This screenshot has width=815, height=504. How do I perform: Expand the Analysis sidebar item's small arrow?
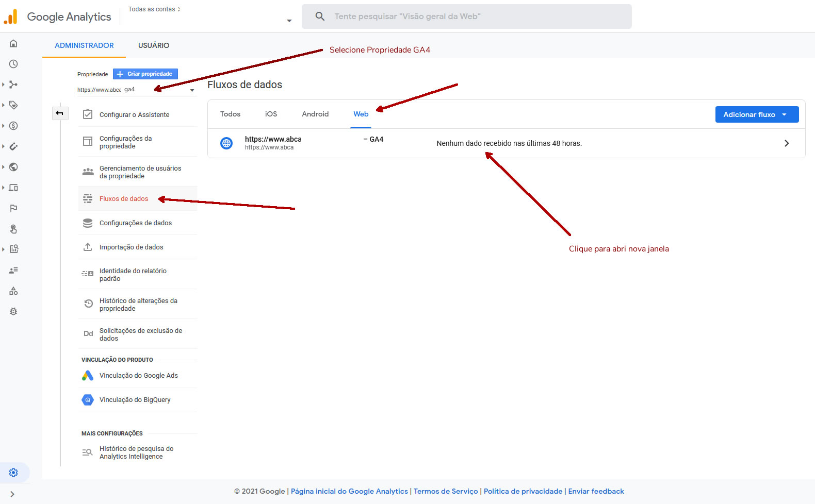click(3, 249)
